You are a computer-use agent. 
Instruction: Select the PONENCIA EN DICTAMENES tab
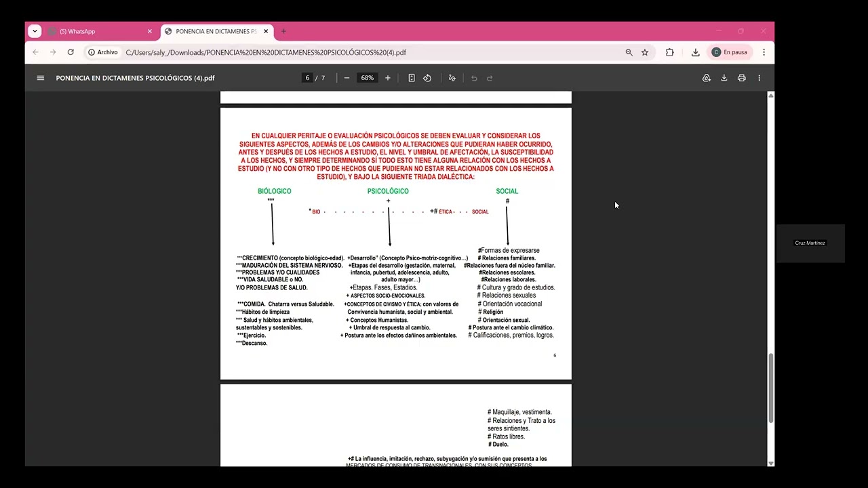click(x=217, y=31)
